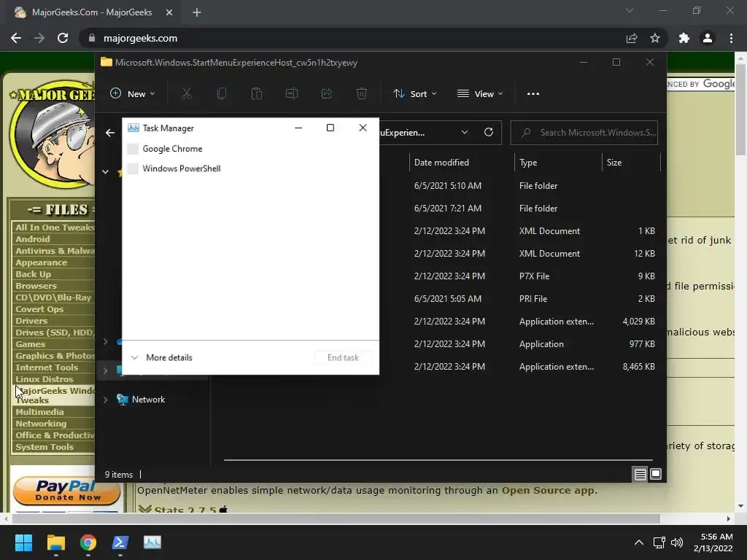Select Network in Explorer navigation pane

pos(148,400)
